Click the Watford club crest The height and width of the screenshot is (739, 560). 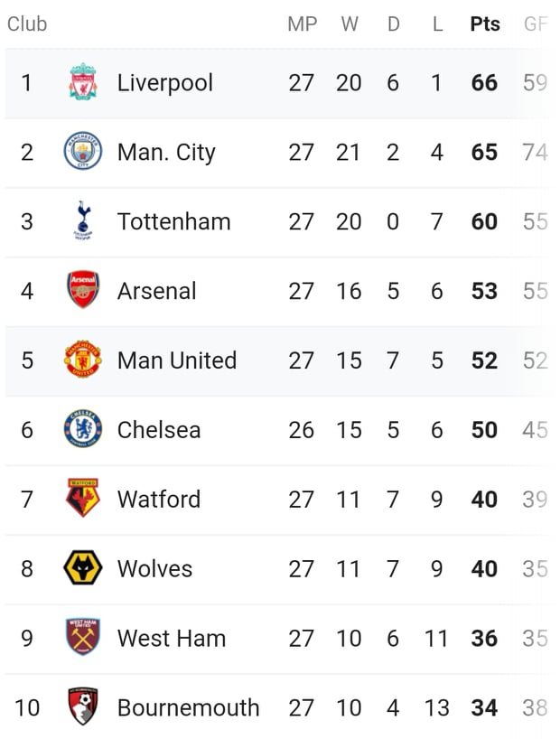tap(83, 498)
